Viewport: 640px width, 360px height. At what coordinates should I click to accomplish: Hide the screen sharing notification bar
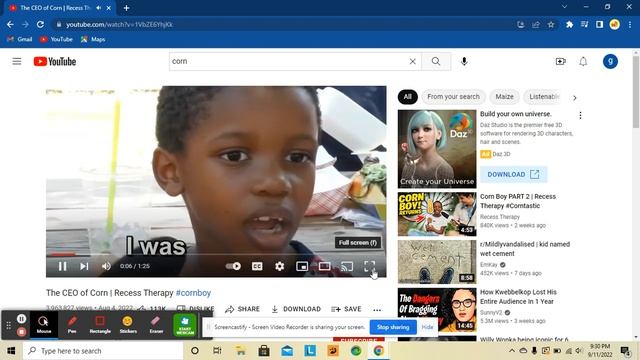[x=427, y=327]
